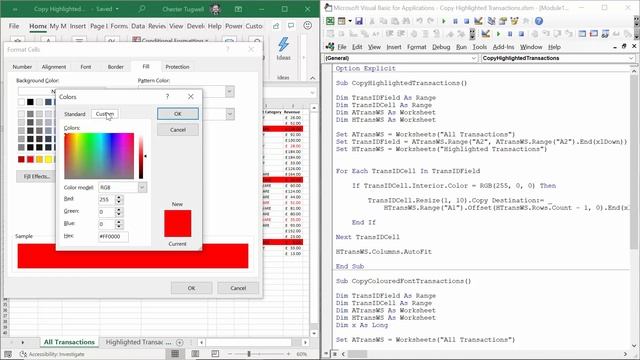Image resolution: width=640 pixels, height=360 pixels.
Task: Click the Red value stepper arrows
Action: click(119, 200)
